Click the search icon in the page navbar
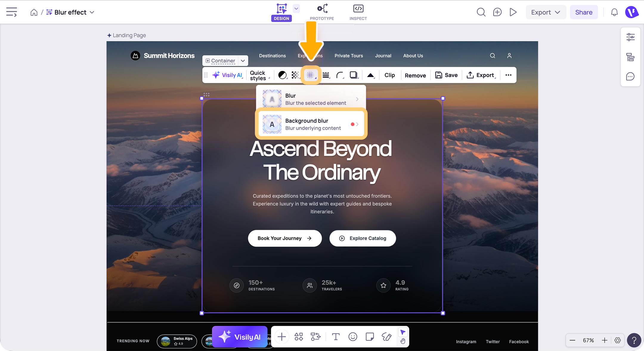 [x=493, y=56]
